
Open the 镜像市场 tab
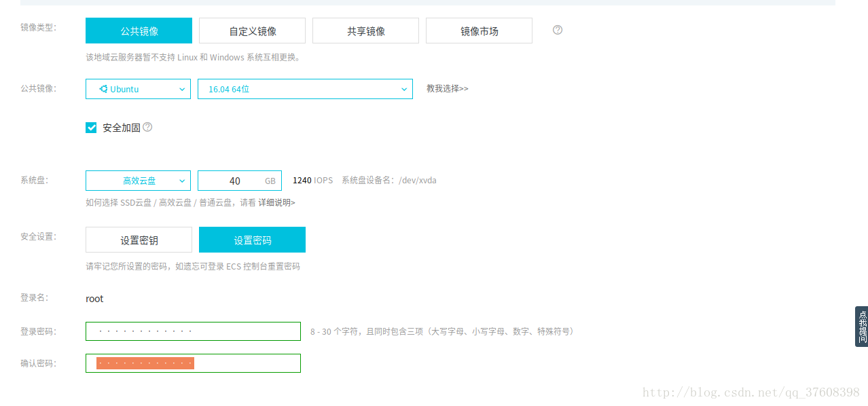click(479, 31)
